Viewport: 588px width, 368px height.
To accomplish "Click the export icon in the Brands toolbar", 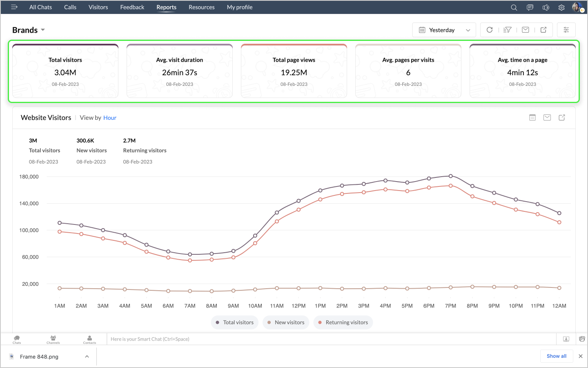I will (543, 30).
